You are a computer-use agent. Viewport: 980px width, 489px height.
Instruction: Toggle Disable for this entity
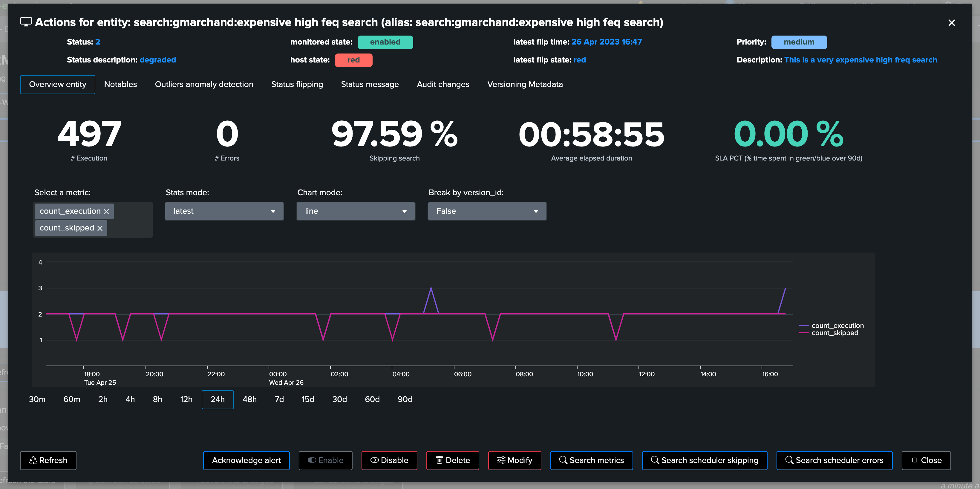(x=389, y=461)
